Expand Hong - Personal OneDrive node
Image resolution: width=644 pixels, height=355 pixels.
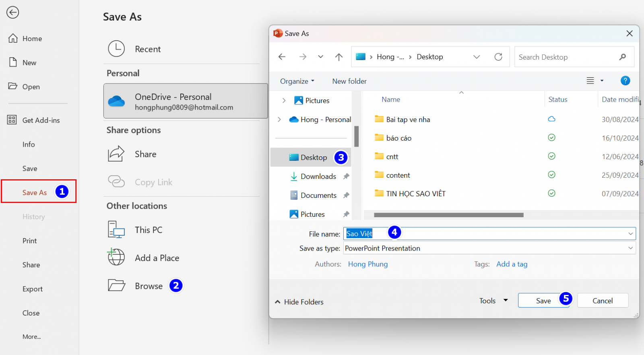[x=279, y=120]
